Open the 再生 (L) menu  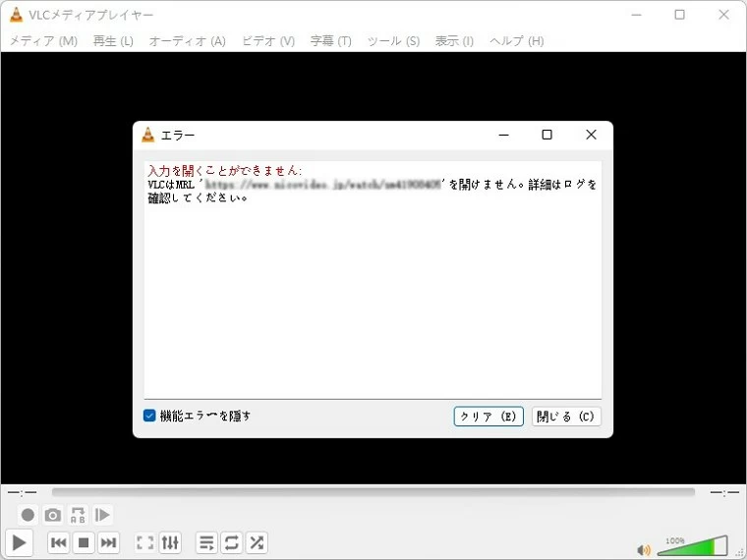(113, 41)
